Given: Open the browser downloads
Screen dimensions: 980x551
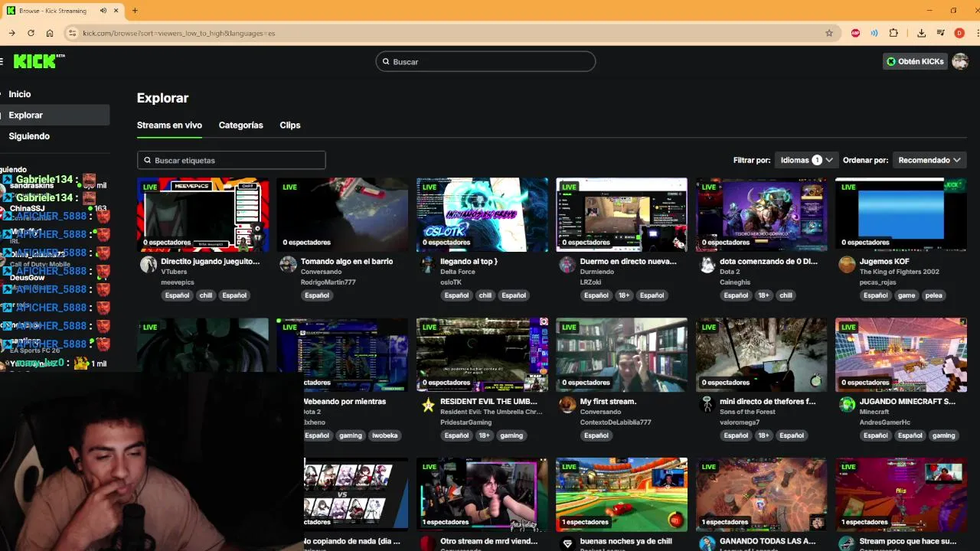Looking at the screenshot, I should click(922, 33).
